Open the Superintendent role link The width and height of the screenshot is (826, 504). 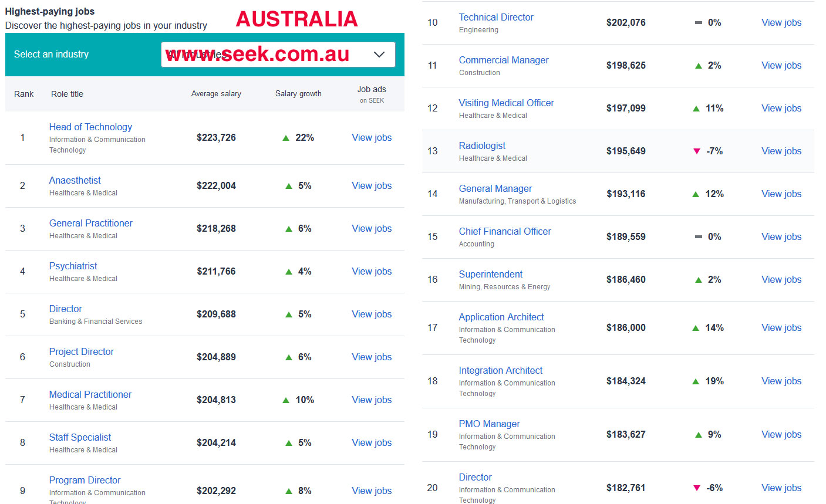(490, 274)
